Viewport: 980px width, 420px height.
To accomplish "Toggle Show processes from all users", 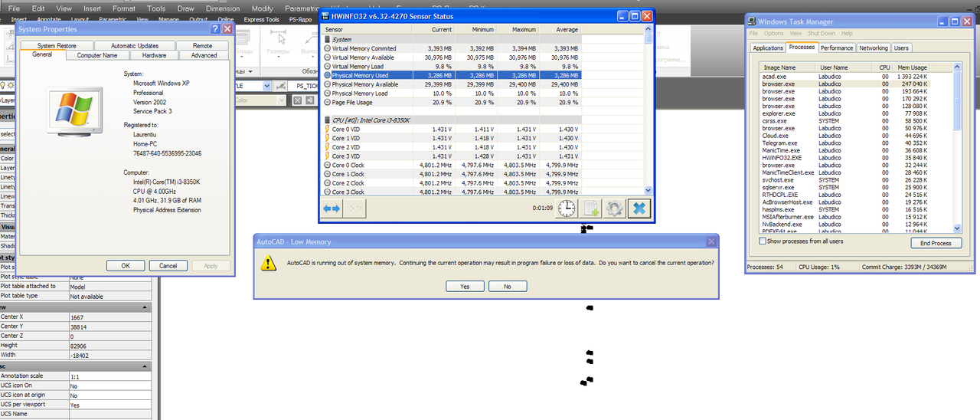I will coord(763,241).
